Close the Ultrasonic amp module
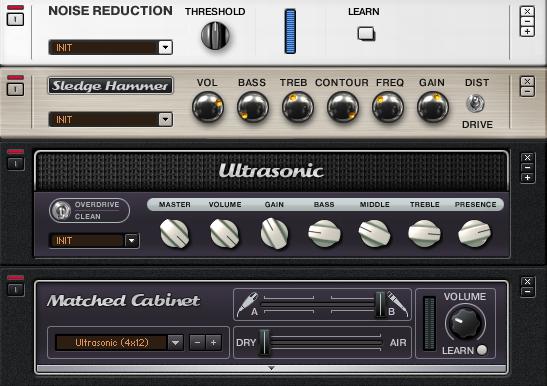This screenshot has height=386, width=547. click(x=527, y=158)
